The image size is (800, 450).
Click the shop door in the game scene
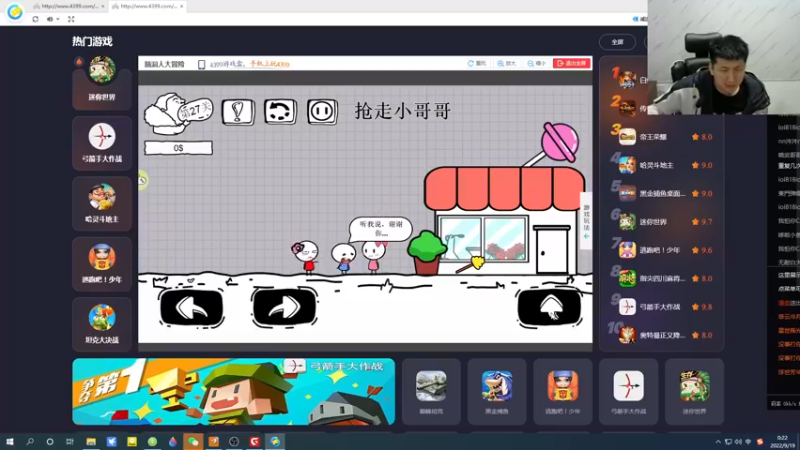pos(552,249)
